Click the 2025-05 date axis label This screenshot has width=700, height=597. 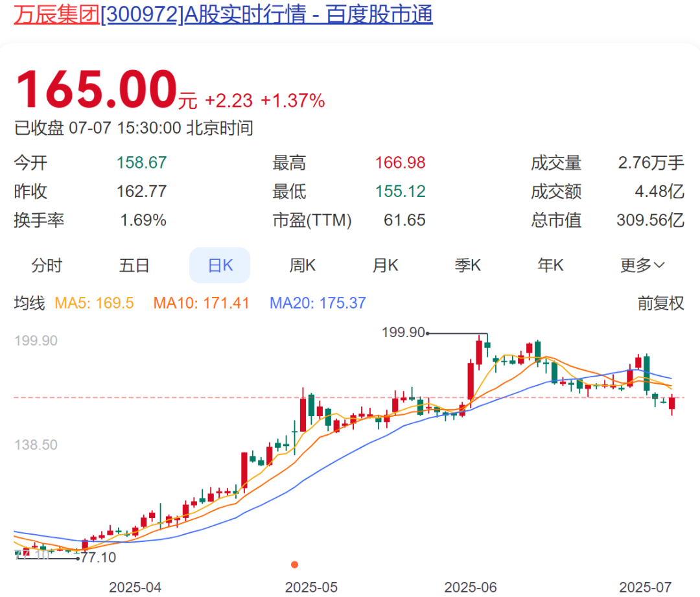tap(311, 587)
